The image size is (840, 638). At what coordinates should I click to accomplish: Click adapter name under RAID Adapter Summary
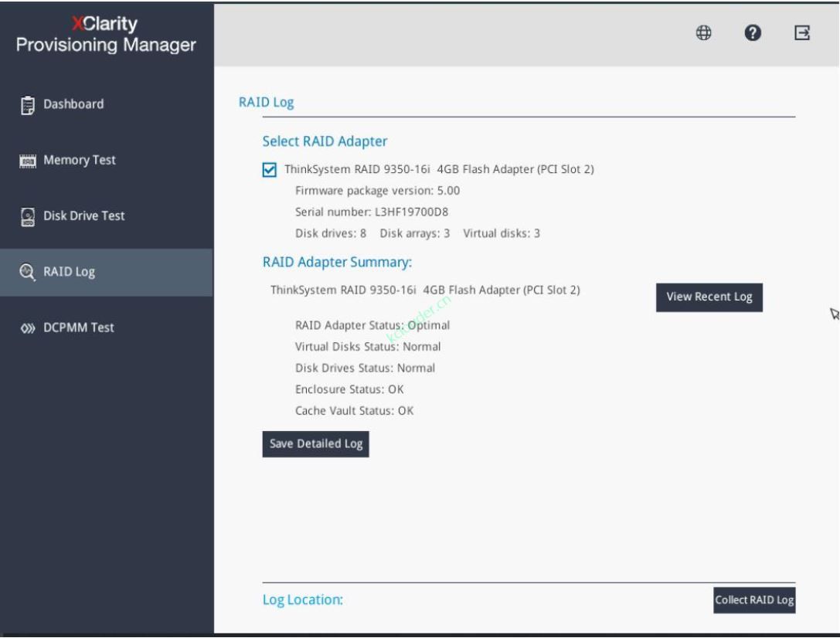(x=425, y=290)
